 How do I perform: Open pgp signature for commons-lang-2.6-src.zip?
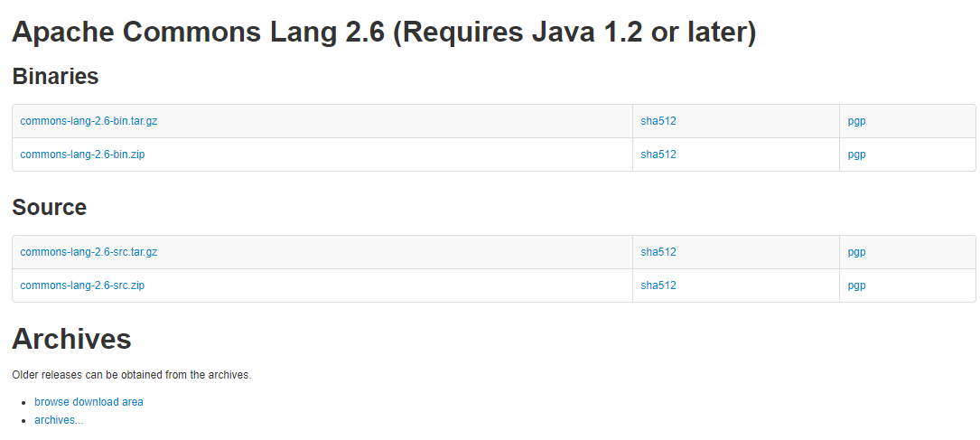857,286
